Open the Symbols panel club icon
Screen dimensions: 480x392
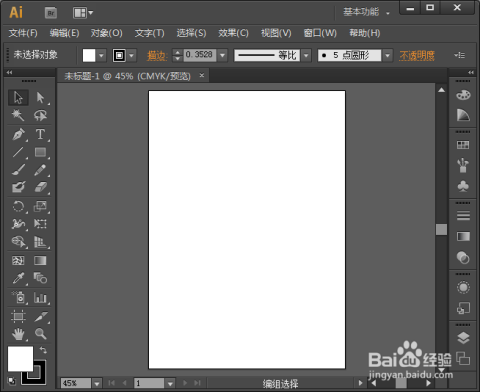coord(463,186)
